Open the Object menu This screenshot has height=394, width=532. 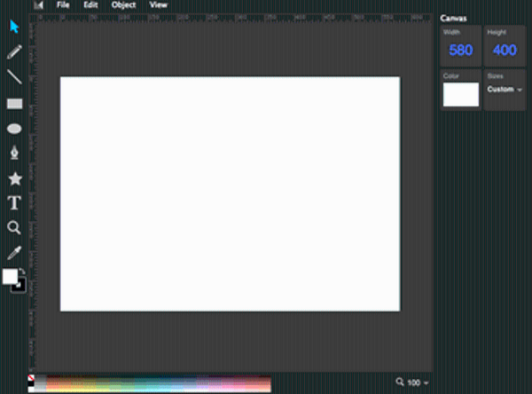point(123,4)
